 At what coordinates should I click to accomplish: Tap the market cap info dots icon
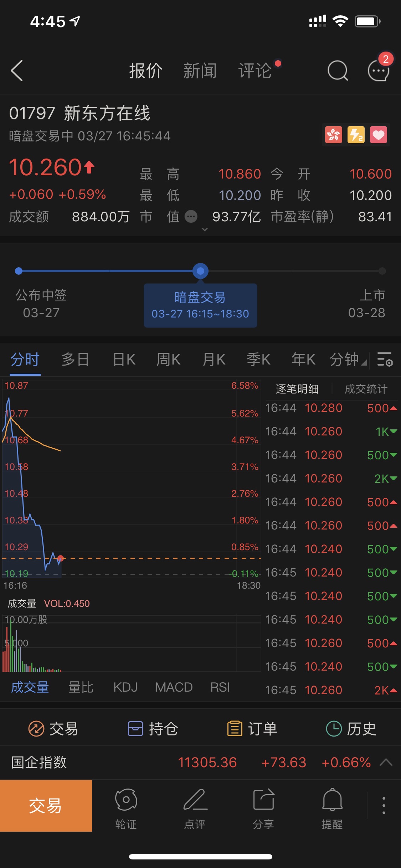191,216
